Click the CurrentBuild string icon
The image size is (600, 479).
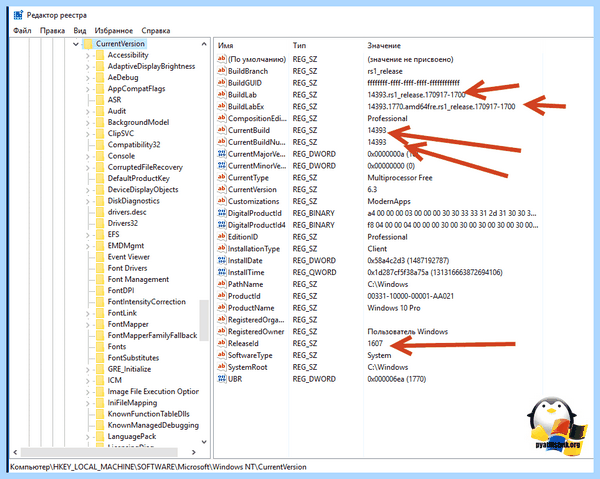point(222,130)
